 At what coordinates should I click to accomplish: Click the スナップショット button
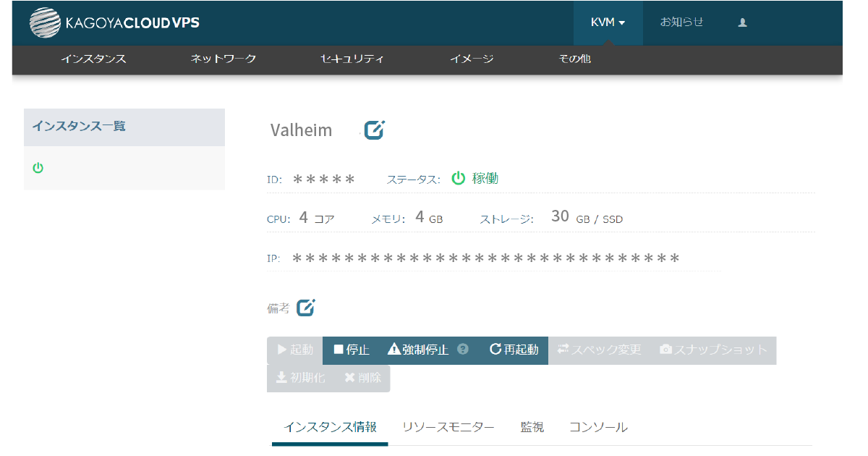(x=713, y=350)
